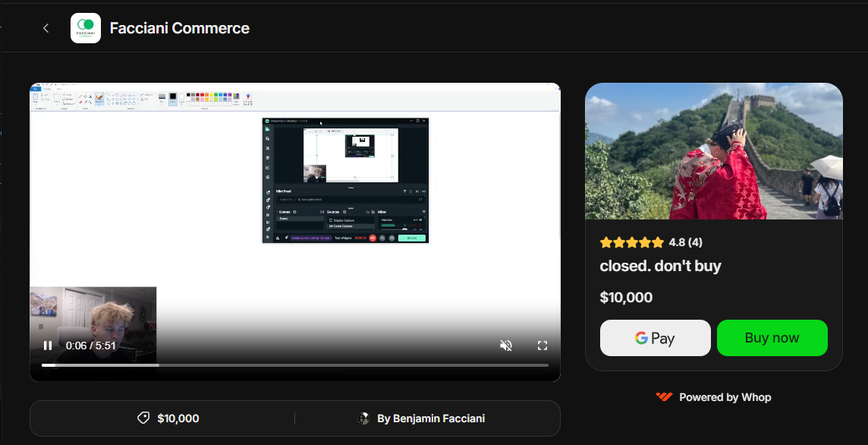The height and width of the screenshot is (445, 868).
Task: Click the Whop logo icon
Action: click(x=665, y=397)
